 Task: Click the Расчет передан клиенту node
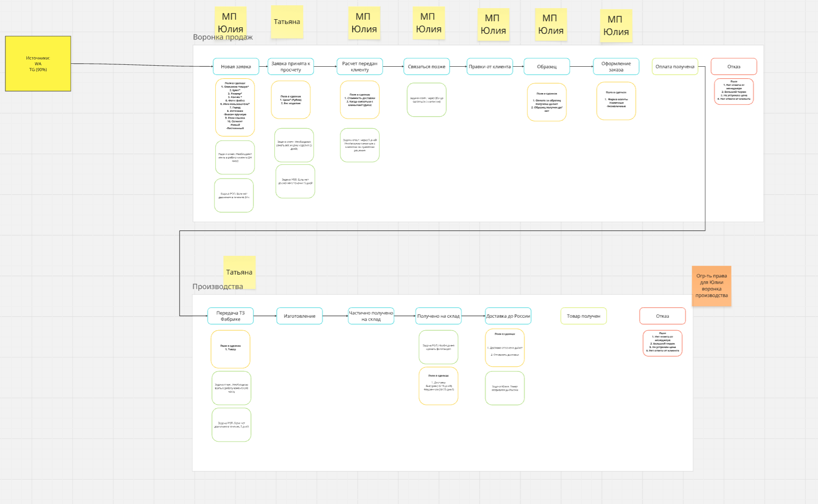(360, 67)
